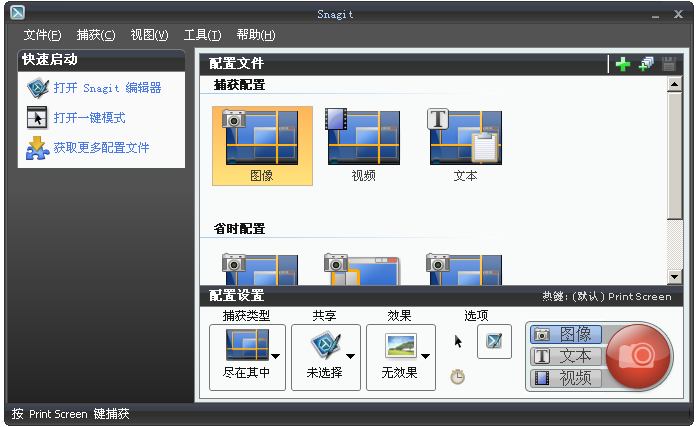Viewport: 696px width, 427px height.
Task: Click the hotkey text 热键: (默认) PrintScreen
Action: click(607, 297)
